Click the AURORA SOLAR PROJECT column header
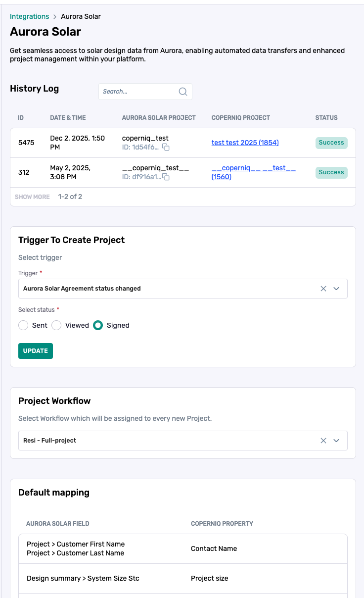This screenshot has width=364, height=598. click(x=159, y=118)
